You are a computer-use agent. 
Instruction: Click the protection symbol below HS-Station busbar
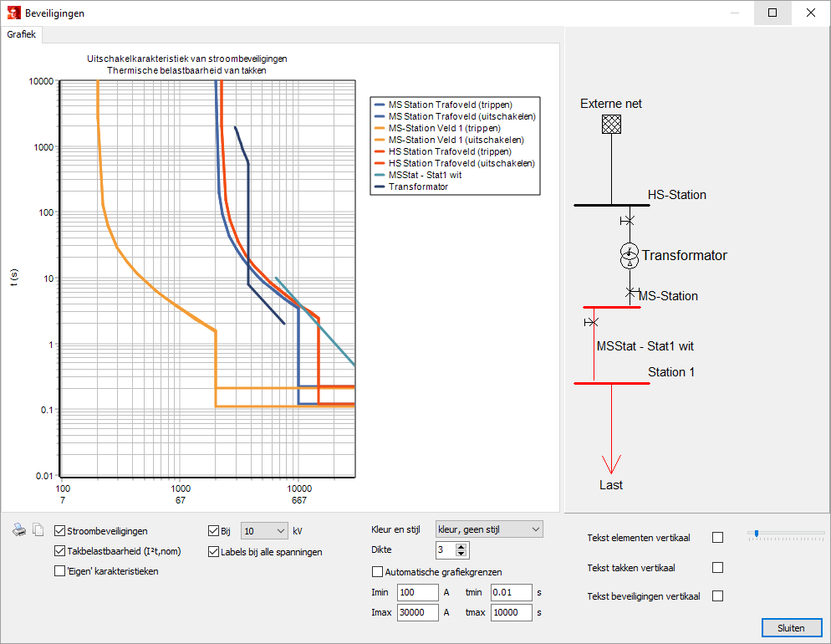coord(628,221)
